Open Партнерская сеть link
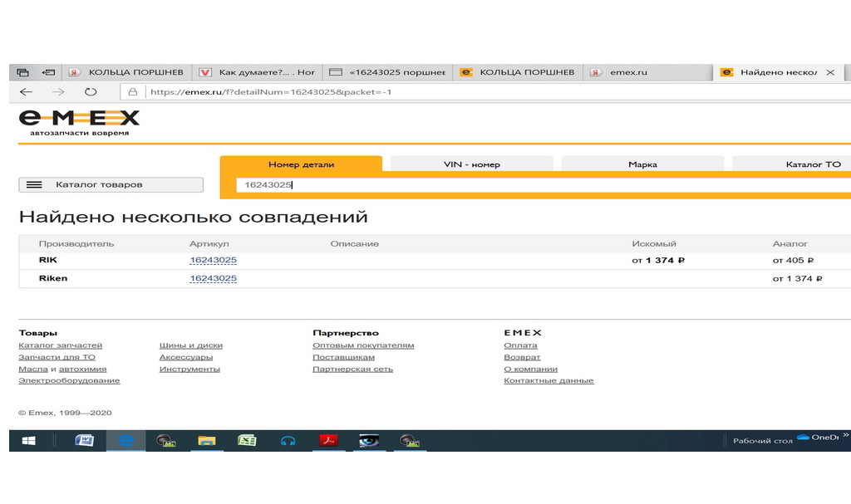This screenshot has height=504, width=851. [x=352, y=369]
